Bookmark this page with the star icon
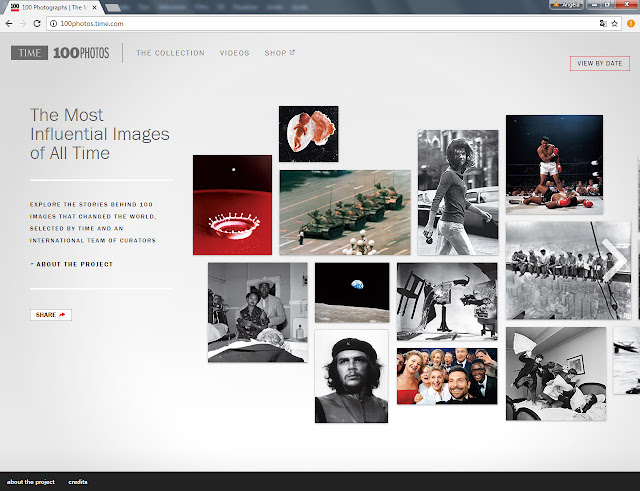This screenshot has width=640, height=491. click(x=614, y=24)
